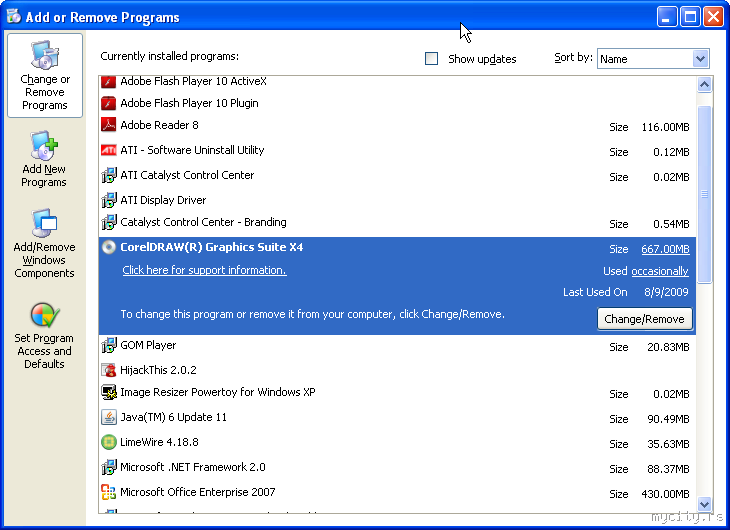Open the Change or Remove Programs view
730x530 pixels.
coord(45,76)
